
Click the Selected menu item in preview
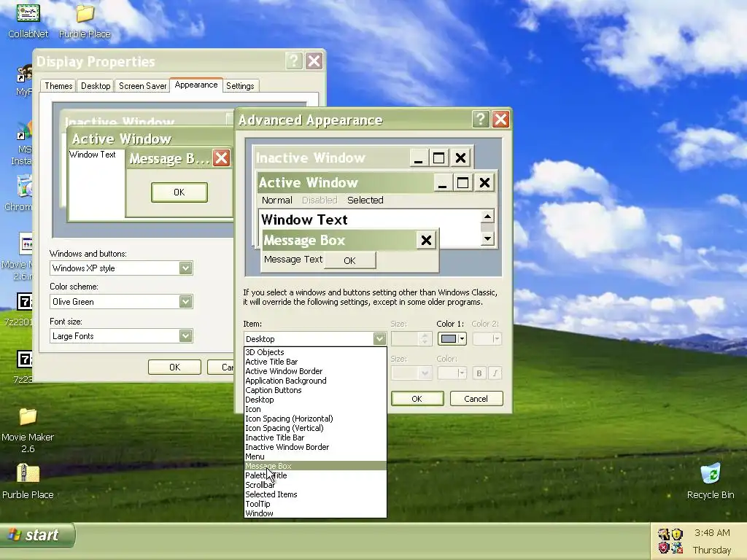point(365,200)
